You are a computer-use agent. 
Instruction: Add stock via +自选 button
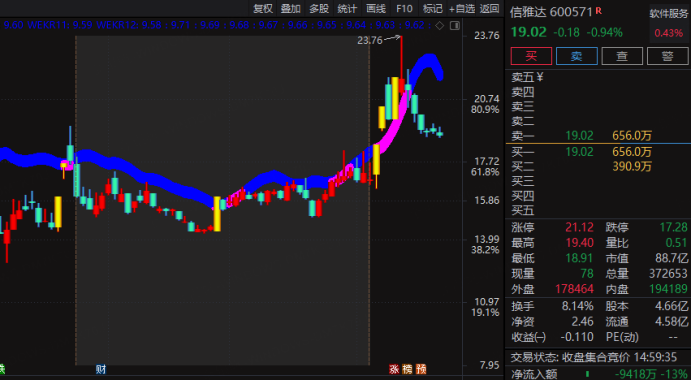pyautogui.click(x=462, y=8)
